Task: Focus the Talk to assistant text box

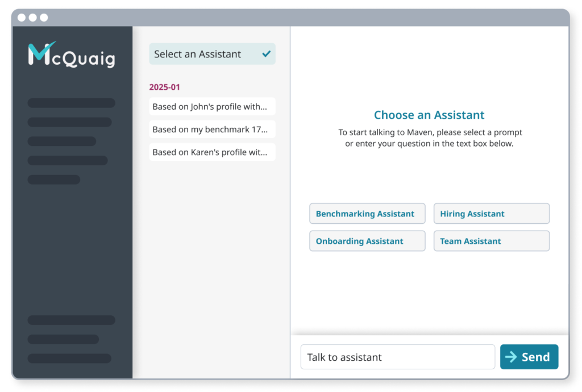Action: [x=397, y=357]
